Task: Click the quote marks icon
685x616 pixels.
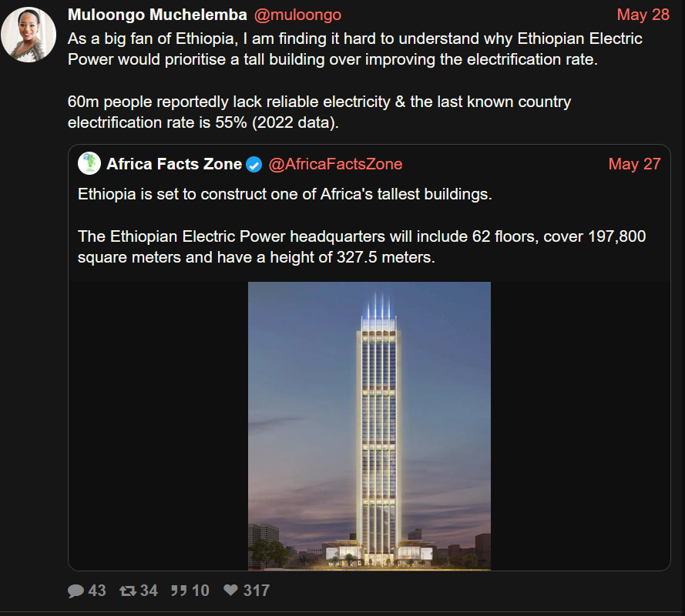Action: 179,591
